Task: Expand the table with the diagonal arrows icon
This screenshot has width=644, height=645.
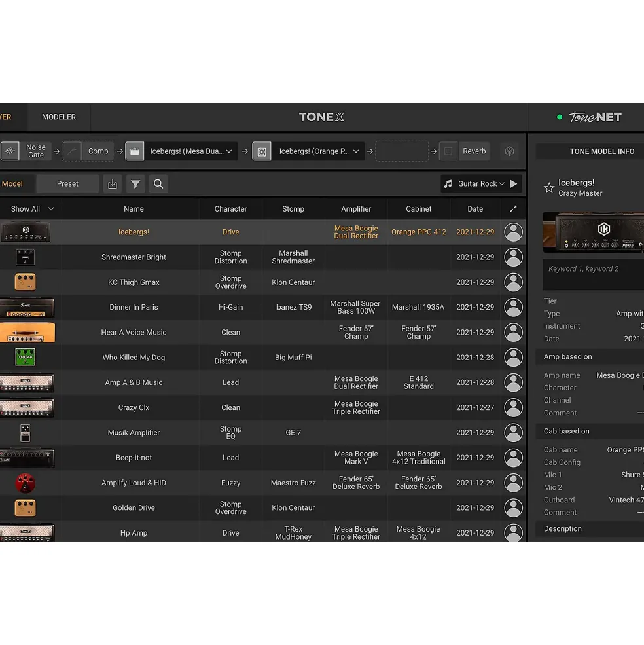Action: coord(513,209)
